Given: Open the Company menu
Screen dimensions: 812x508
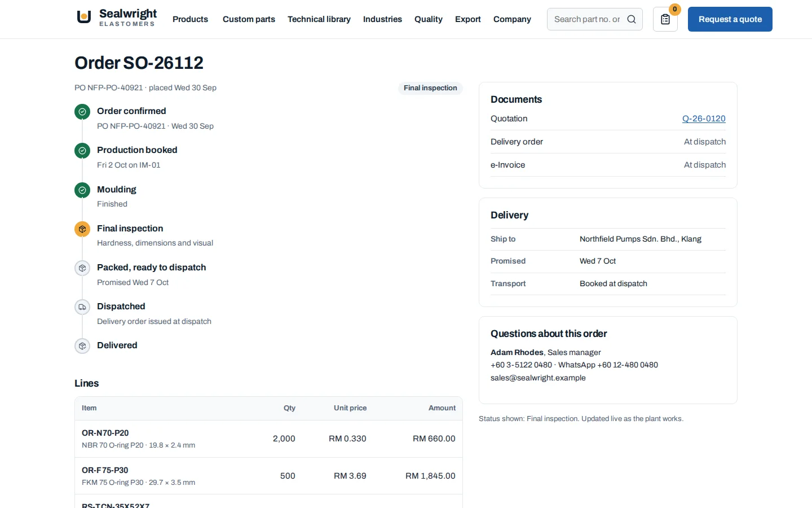Looking at the screenshot, I should point(512,19).
